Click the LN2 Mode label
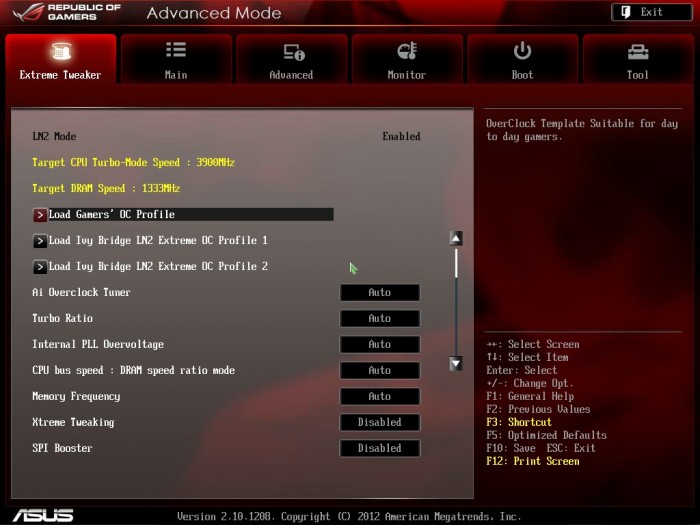The width and height of the screenshot is (700, 525). [x=54, y=136]
